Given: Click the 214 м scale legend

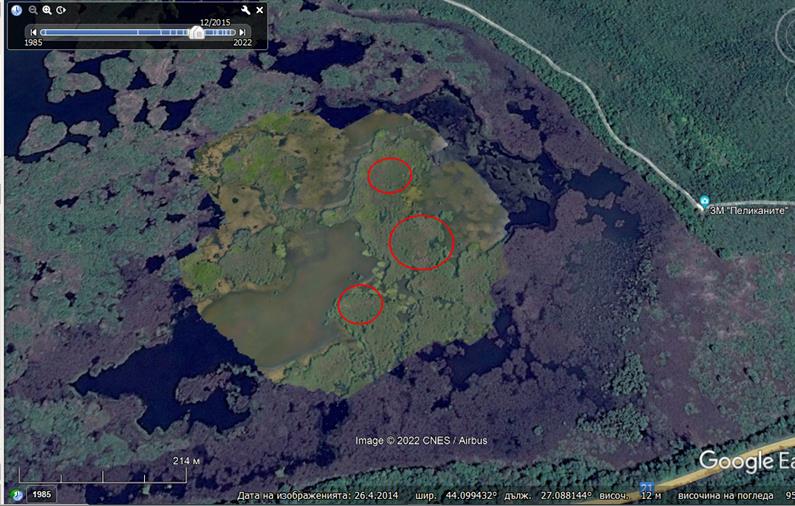Looking at the screenshot, I should (x=186, y=460).
